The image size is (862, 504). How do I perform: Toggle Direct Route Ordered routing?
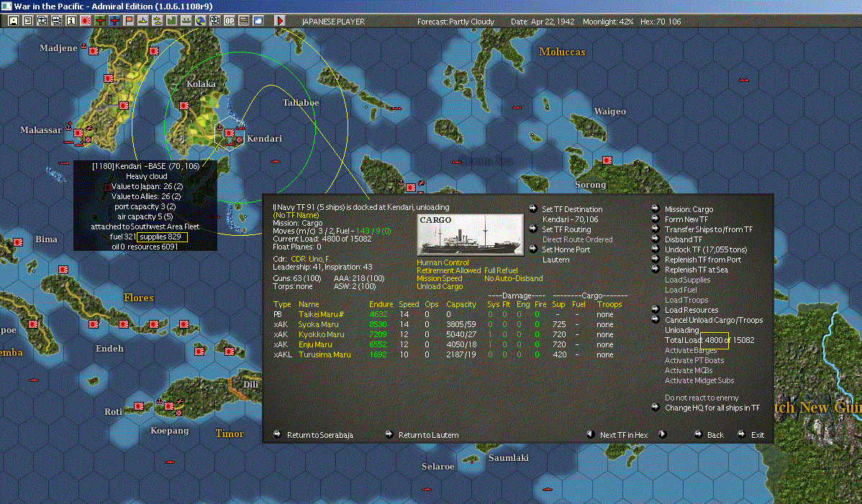point(577,239)
